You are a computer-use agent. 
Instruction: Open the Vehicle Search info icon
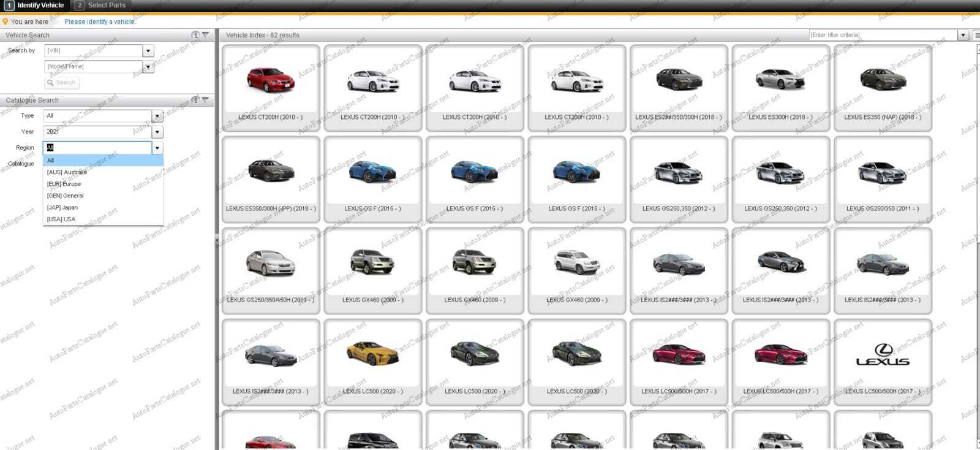(195, 35)
